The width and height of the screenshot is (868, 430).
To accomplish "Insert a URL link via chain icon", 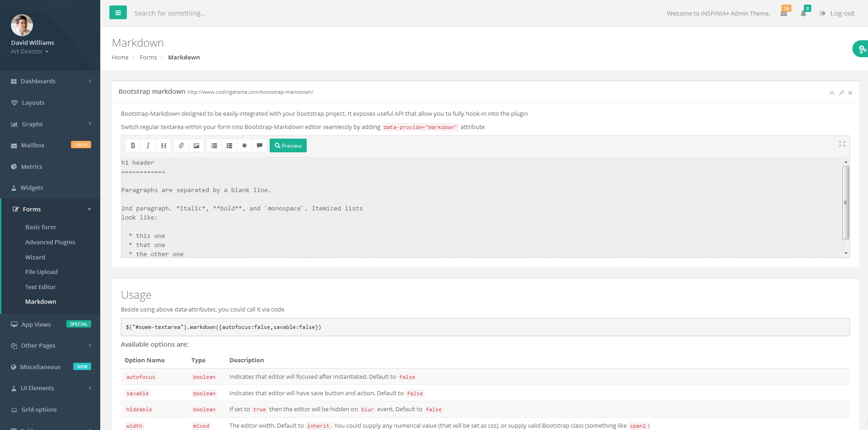I will click(181, 145).
